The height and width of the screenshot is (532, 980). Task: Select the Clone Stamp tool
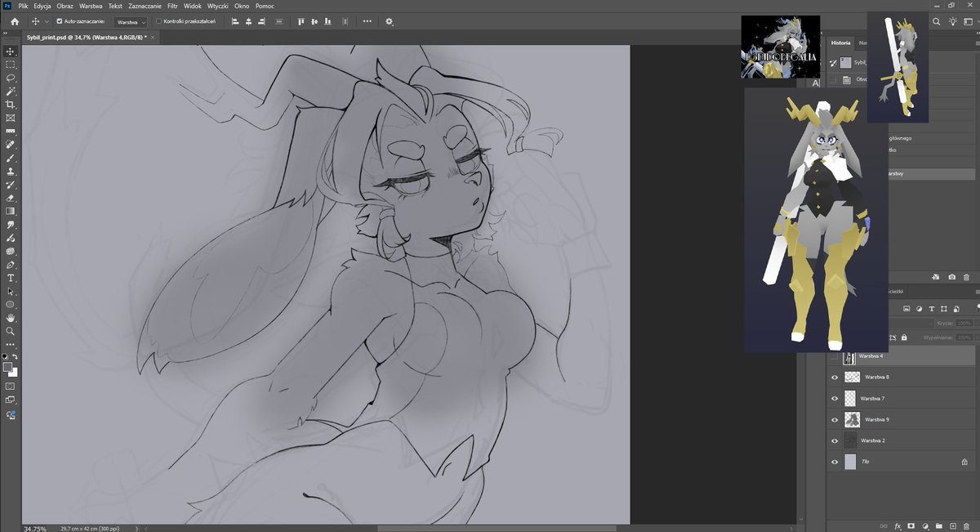(10, 172)
